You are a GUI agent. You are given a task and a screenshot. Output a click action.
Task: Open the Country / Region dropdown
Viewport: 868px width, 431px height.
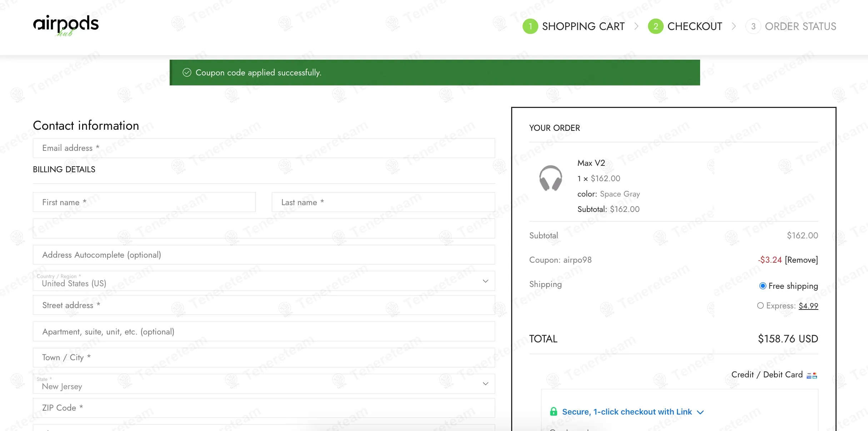click(x=264, y=281)
